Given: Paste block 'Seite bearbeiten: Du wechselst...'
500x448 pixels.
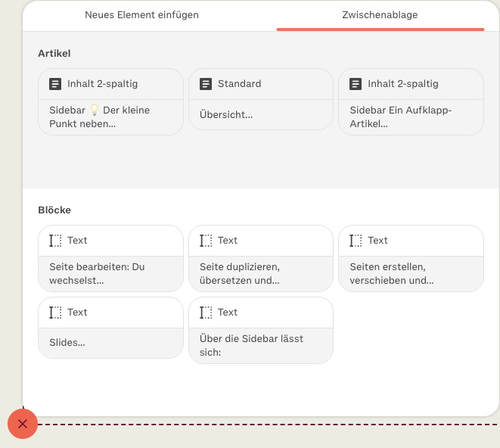Looking at the screenshot, I should (110, 259).
